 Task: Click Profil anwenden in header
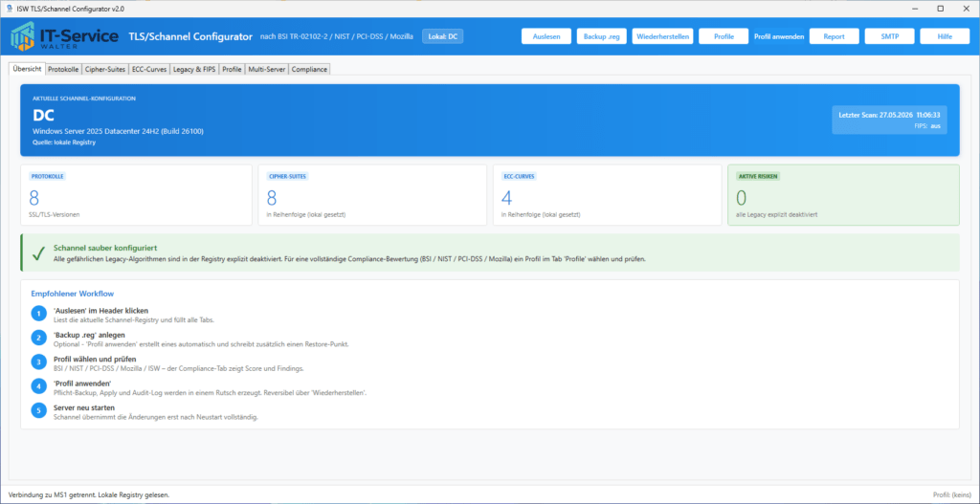[779, 36]
